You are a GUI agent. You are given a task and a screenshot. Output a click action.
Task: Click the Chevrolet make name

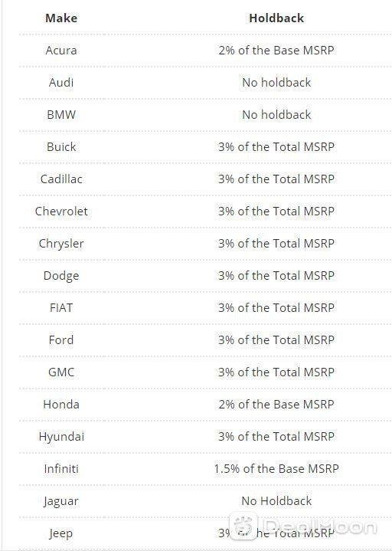pos(61,212)
